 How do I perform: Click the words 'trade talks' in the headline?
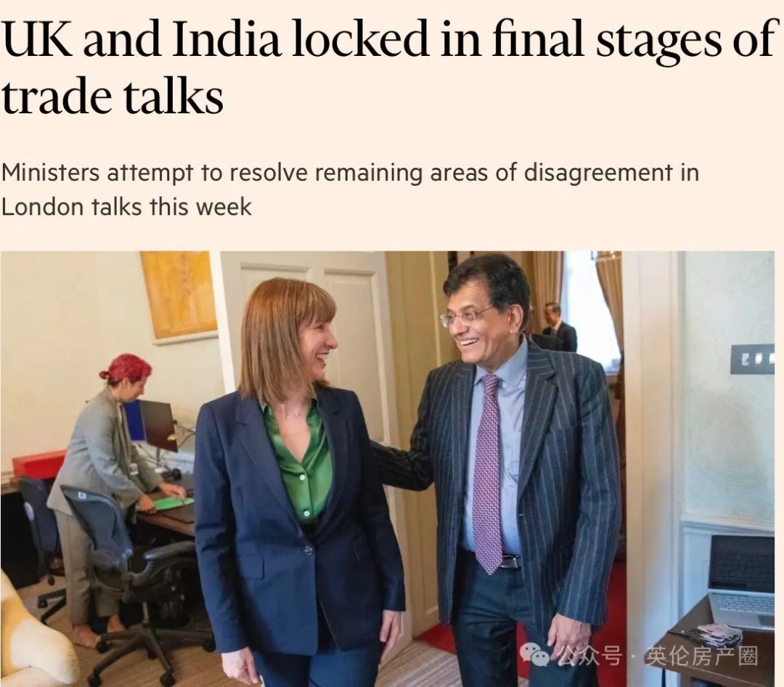[x=113, y=96]
